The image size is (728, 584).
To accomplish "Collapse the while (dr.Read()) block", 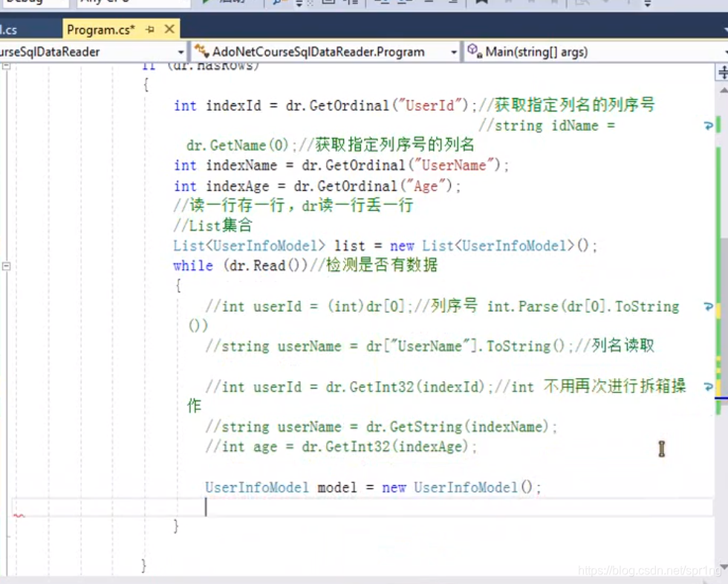I will (x=6, y=266).
